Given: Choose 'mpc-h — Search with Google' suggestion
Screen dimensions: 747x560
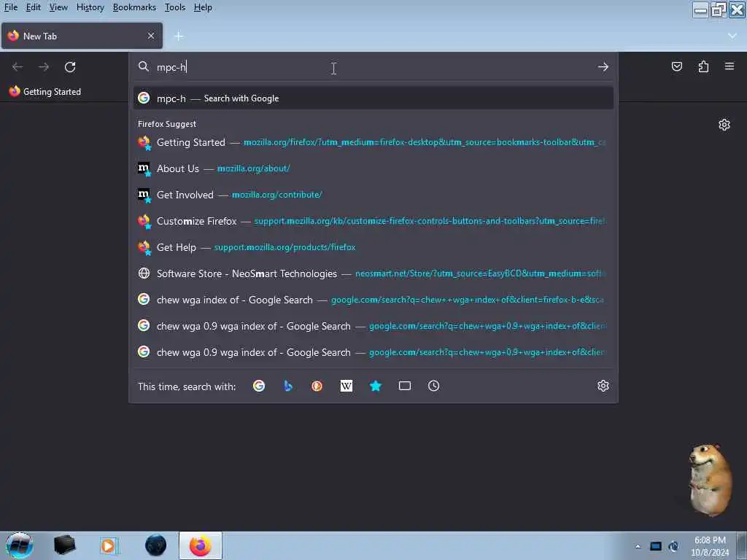Looking at the screenshot, I should tap(373, 98).
